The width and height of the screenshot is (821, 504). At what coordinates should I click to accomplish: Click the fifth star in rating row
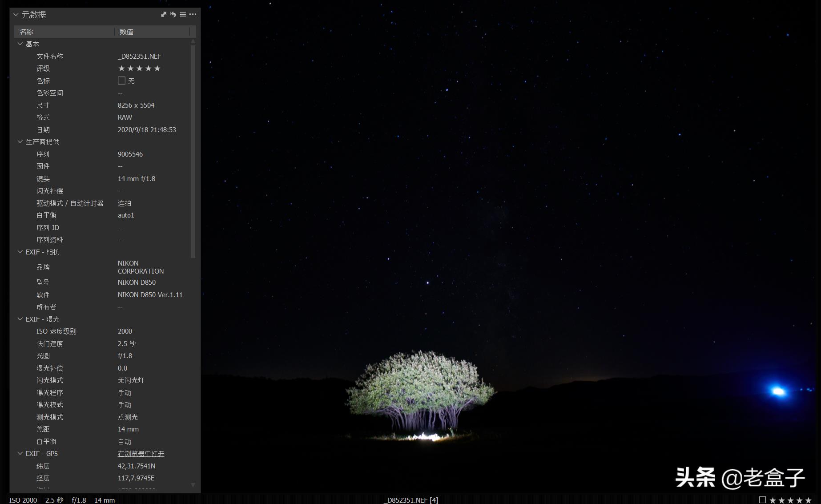coord(157,69)
